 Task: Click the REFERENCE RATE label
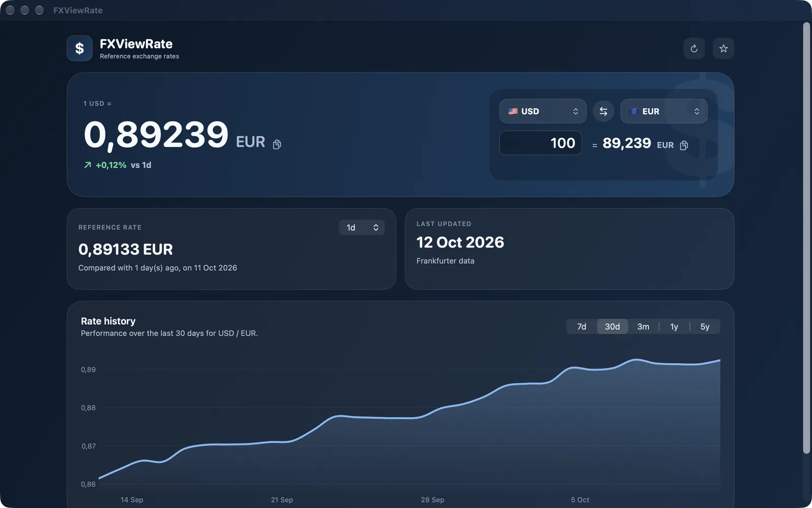point(110,228)
